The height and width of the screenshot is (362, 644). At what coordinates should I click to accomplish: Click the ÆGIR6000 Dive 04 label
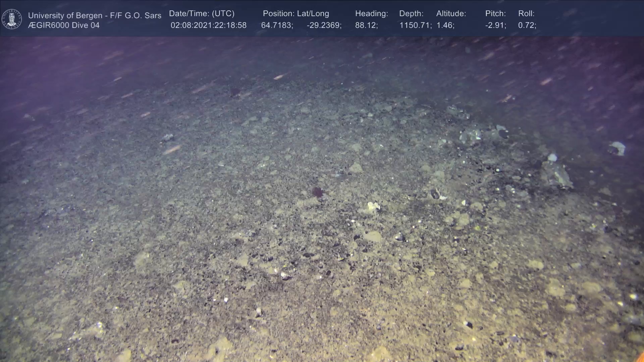point(64,25)
